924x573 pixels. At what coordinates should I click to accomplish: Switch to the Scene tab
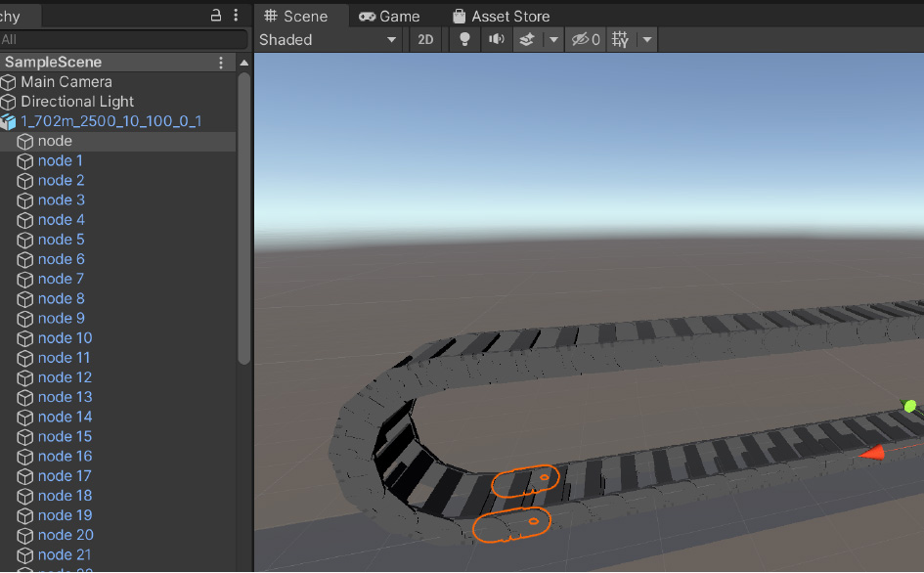coord(296,17)
